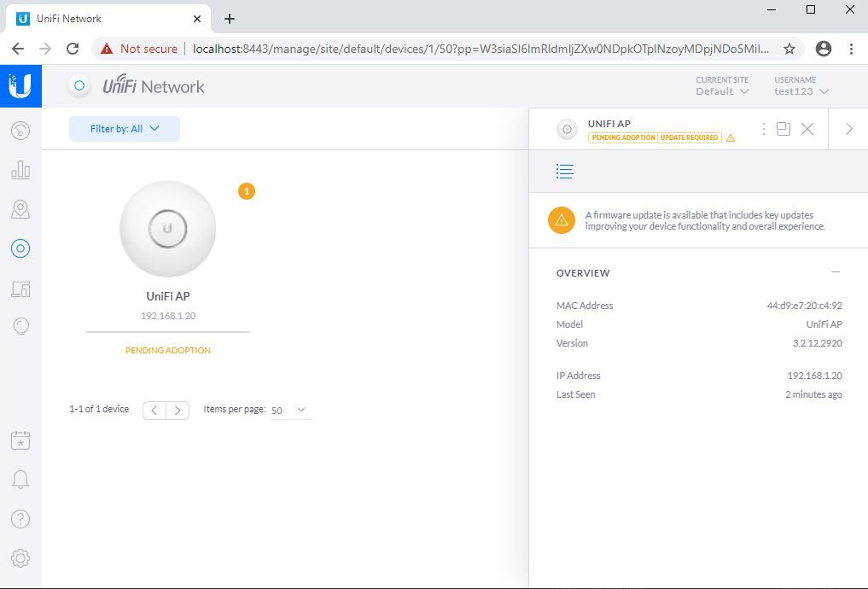Click the Last Seen 2 minutes ago value
Screen dimensions: 868x589
tap(813, 394)
